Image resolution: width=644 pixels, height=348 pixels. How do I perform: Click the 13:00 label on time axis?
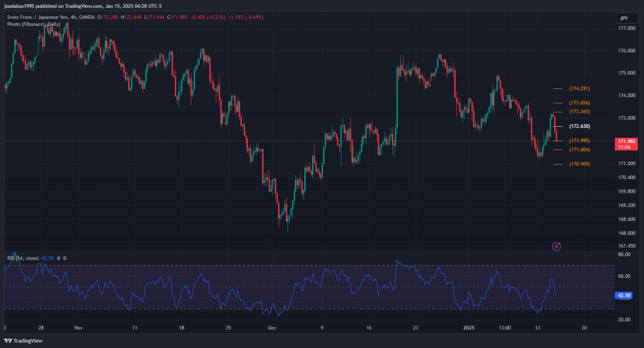pos(505,328)
